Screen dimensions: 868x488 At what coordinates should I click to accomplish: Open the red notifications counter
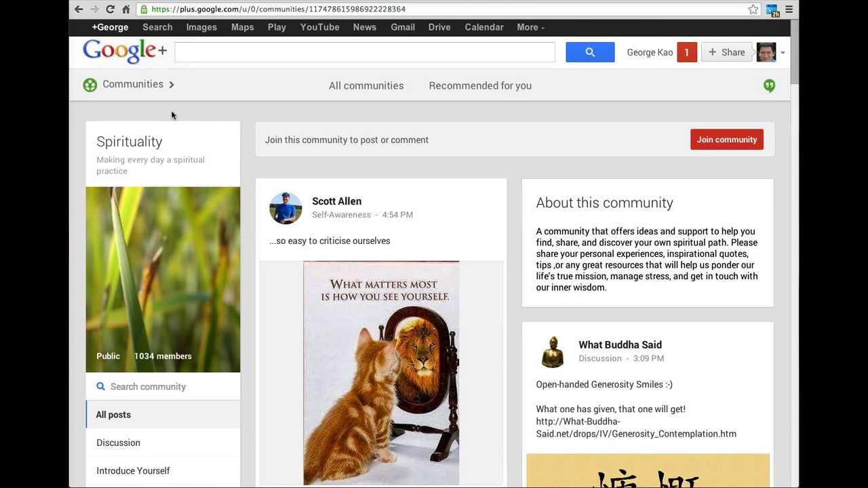pyautogui.click(x=687, y=52)
